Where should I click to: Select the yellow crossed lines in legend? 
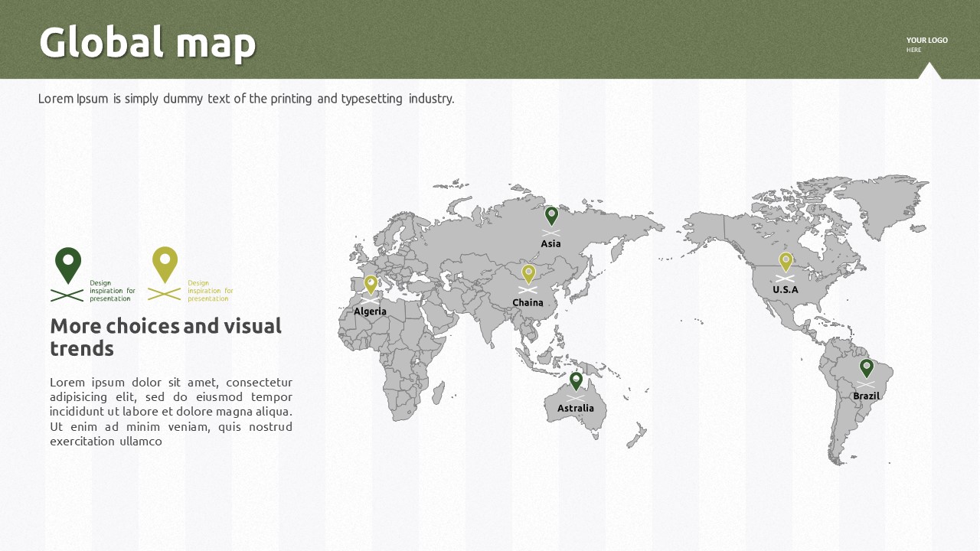(x=164, y=295)
